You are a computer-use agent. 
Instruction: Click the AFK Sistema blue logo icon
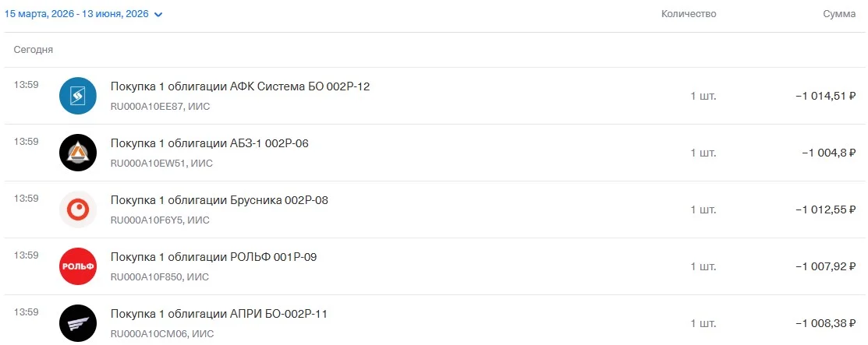coord(78,96)
